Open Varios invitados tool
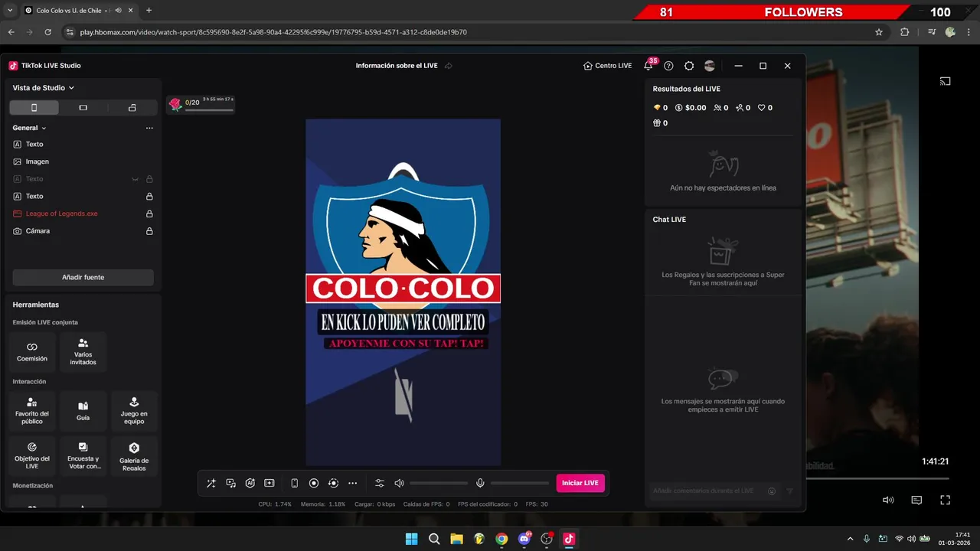Viewport: 980px width, 551px height. pyautogui.click(x=83, y=352)
